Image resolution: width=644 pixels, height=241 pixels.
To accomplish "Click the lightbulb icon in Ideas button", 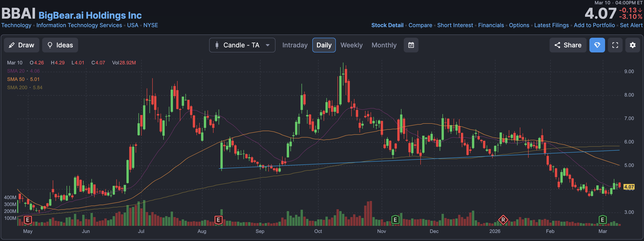I will pyautogui.click(x=50, y=45).
